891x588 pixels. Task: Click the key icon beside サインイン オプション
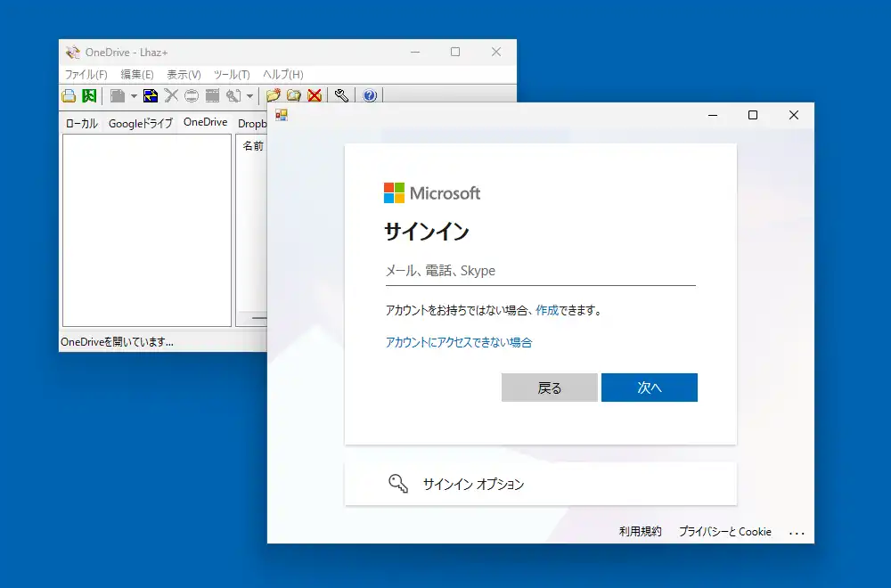coord(397,484)
